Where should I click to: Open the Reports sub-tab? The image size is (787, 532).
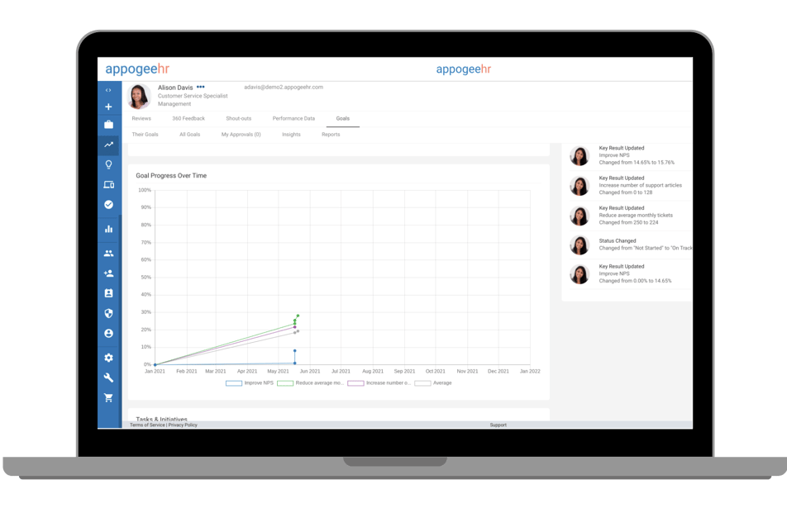[x=331, y=135]
